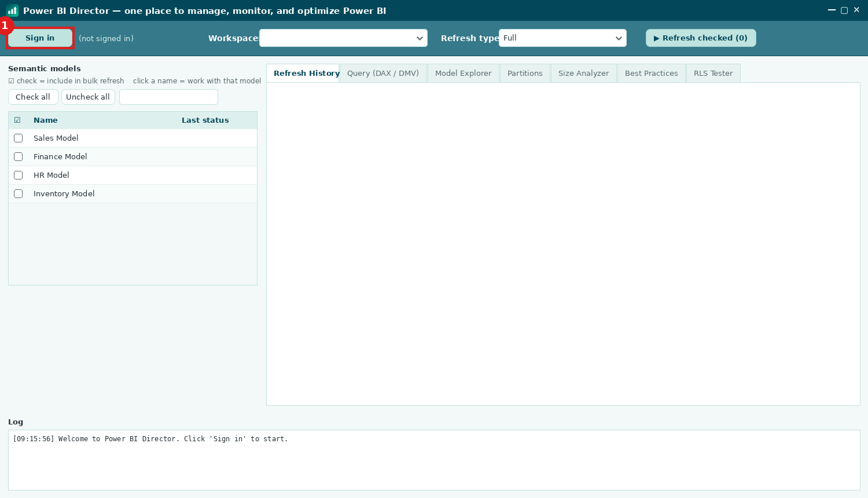
Task: Select the HR Model name
Action: pyautogui.click(x=52, y=175)
